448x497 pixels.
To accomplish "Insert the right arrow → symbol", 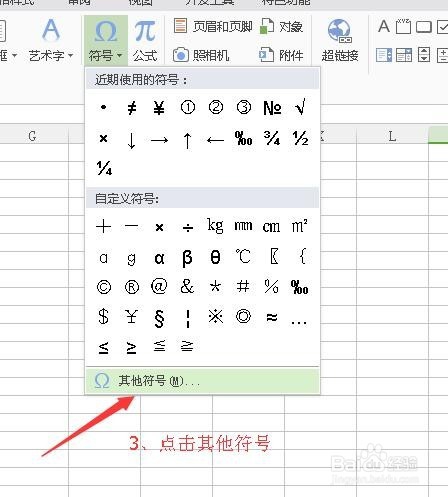I will [159, 140].
